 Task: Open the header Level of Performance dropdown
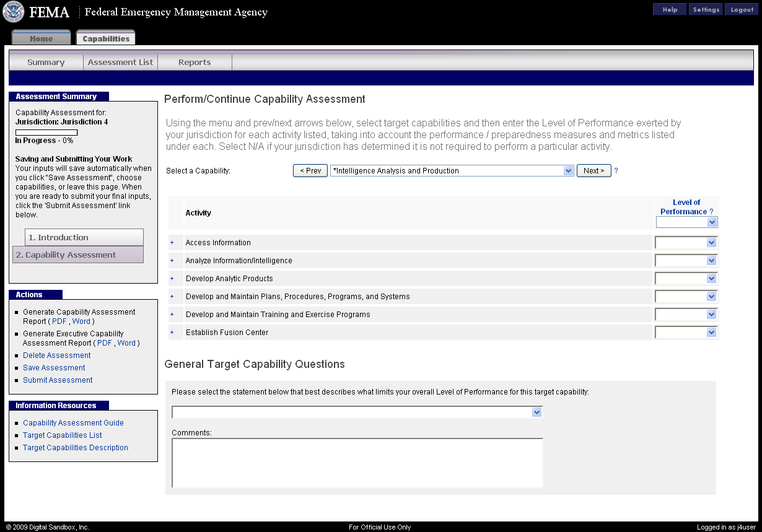(x=686, y=222)
